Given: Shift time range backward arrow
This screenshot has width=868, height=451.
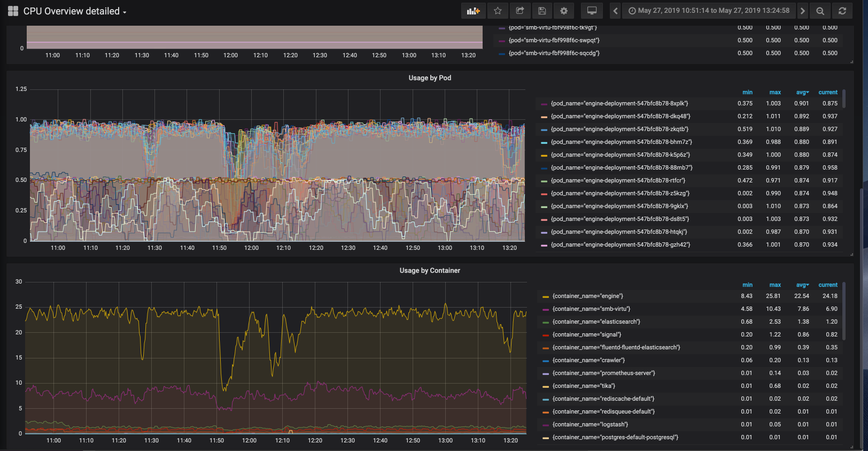Looking at the screenshot, I should [615, 11].
